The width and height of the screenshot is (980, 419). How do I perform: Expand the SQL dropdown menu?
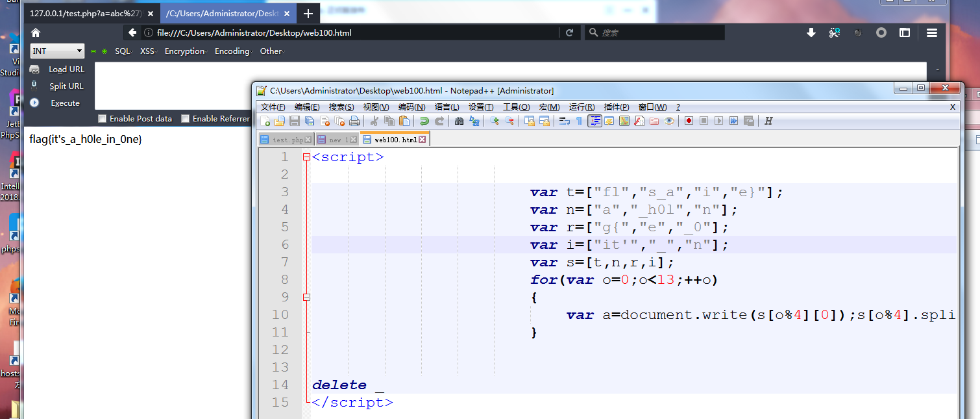(x=123, y=51)
